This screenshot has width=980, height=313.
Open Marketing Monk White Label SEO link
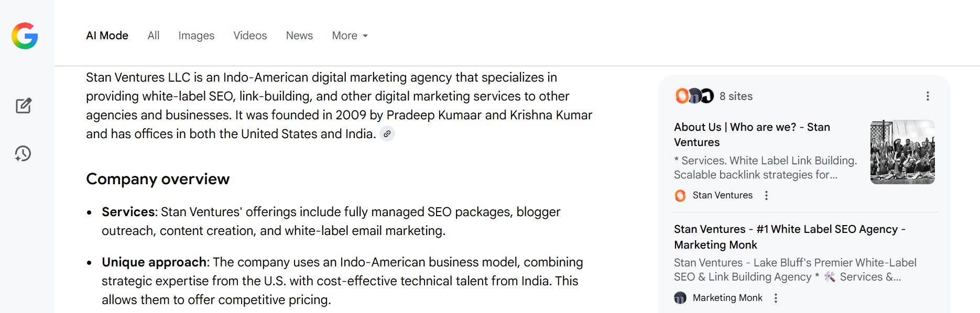point(789,237)
